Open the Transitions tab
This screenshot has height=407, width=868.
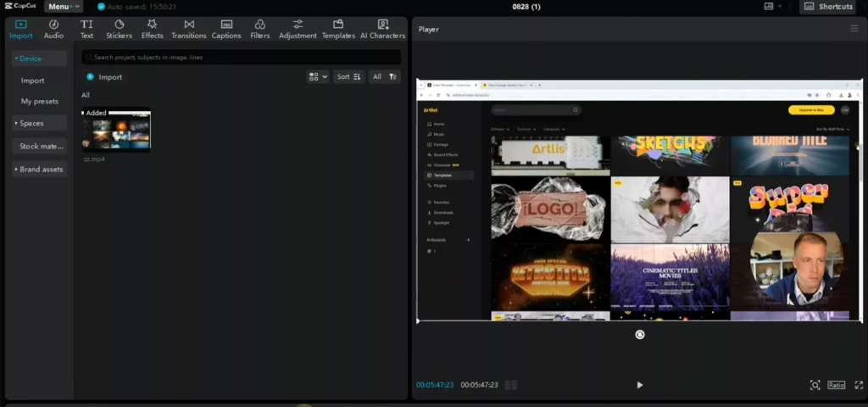point(189,30)
